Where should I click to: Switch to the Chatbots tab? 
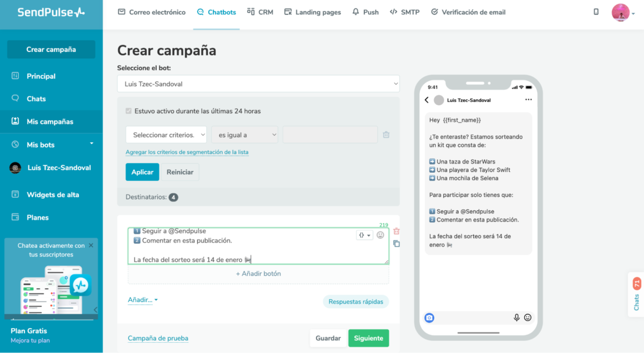tap(216, 12)
